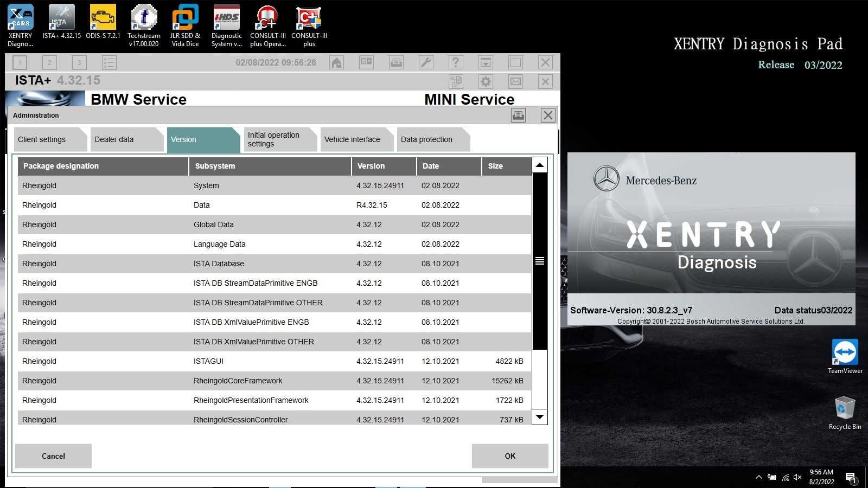Click the ISTA second-row document icon left of the settings gear

pyautogui.click(x=456, y=82)
